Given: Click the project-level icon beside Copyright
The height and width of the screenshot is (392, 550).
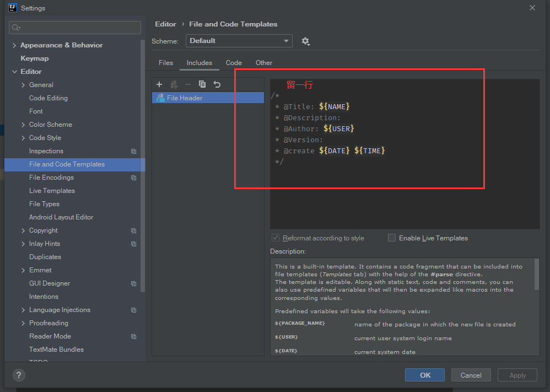Looking at the screenshot, I should coord(133,230).
